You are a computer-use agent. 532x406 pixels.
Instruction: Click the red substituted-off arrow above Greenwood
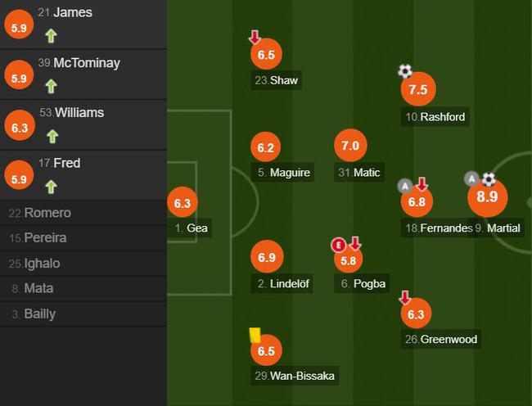(x=405, y=297)
